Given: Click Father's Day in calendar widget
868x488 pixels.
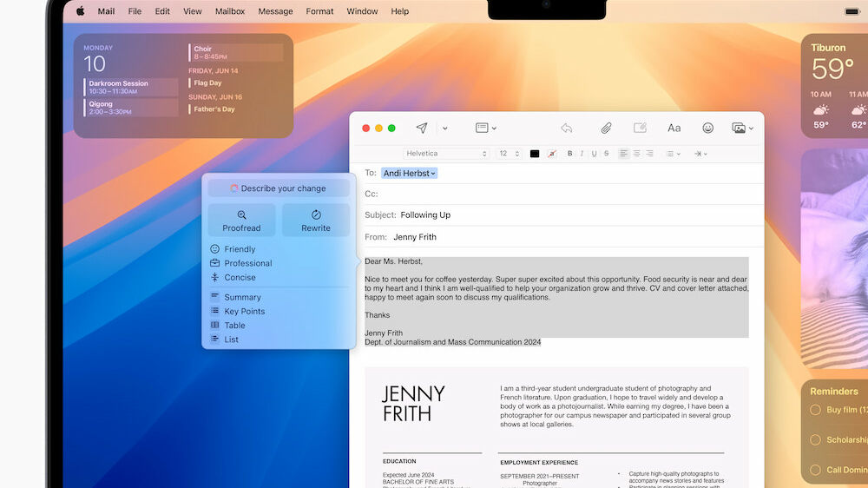Looking at the screenshot, I should [x=214, y=109].
